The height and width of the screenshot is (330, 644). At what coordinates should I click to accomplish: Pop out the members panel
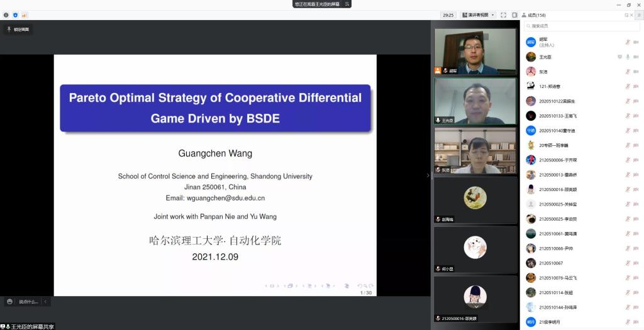tap(626, 15)
